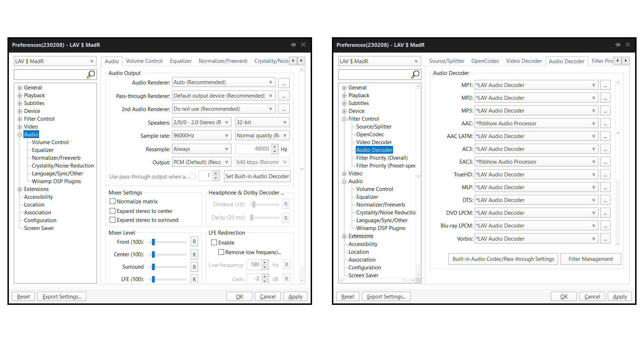
Task: Click the search icon in left Preferences window
Action: (x=91, y=74)
